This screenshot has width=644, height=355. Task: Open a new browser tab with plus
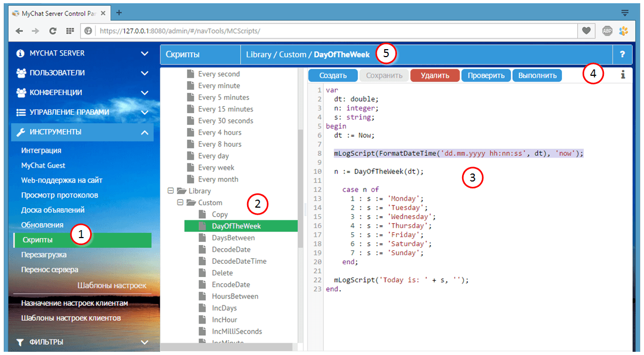click(119, 12)
